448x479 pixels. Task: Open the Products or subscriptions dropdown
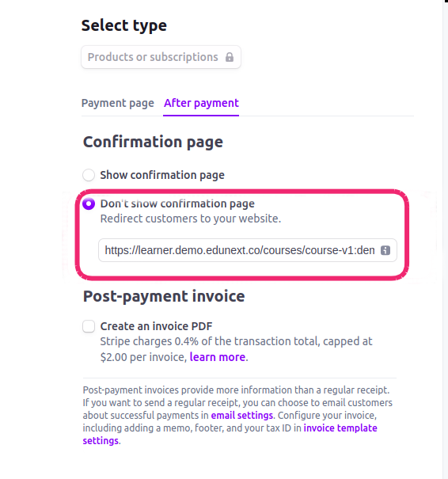[161, 57]
